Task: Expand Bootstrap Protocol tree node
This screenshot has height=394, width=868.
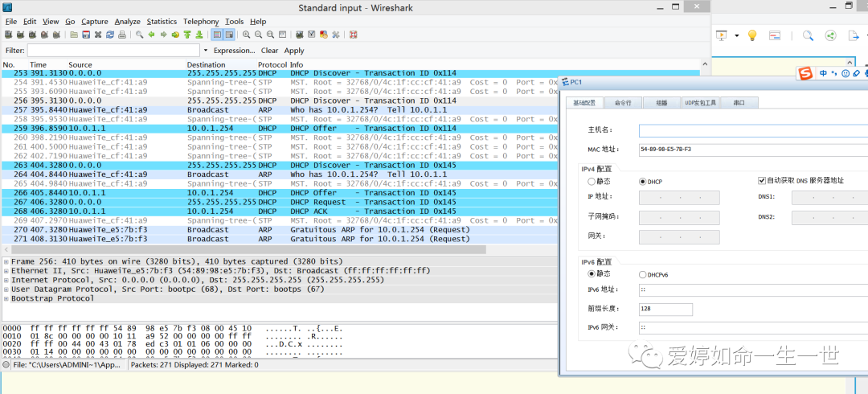Action: [6, 298]
